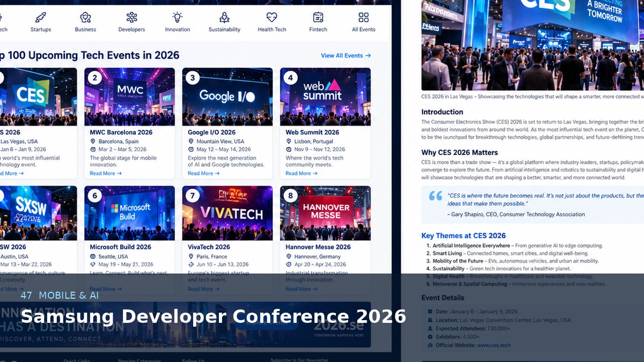Open the Hannover Messe event image

click(325, 213)
